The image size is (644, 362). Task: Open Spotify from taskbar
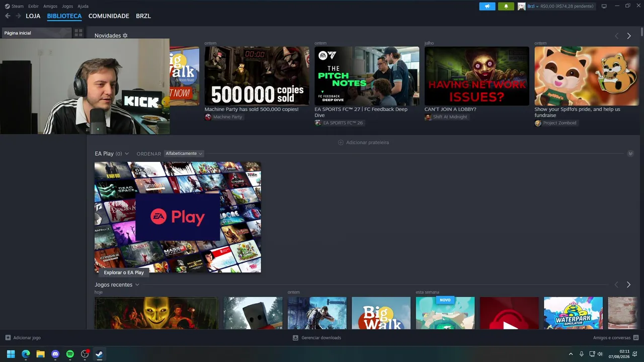[x=70, y=354]
